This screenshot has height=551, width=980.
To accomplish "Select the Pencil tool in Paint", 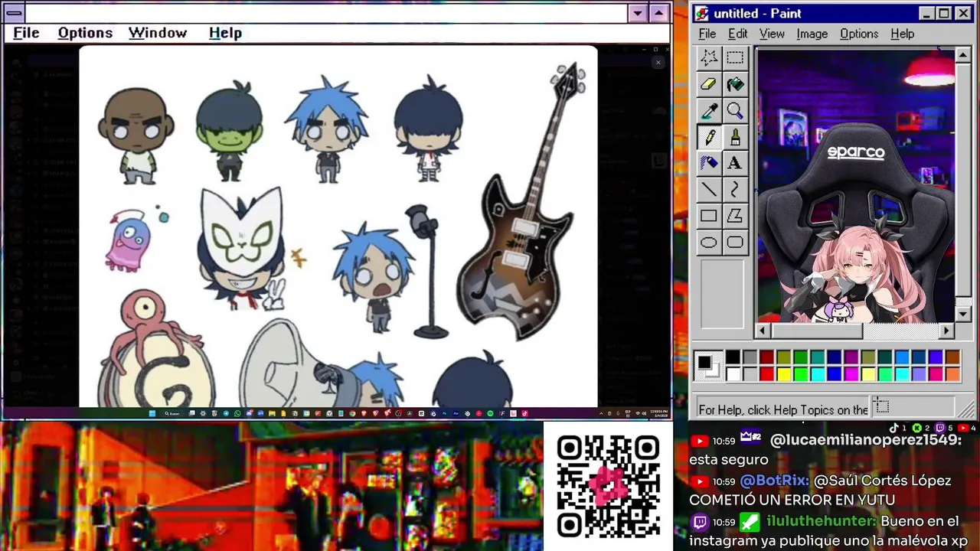I will pyautogui.click(x=709, y=137).
